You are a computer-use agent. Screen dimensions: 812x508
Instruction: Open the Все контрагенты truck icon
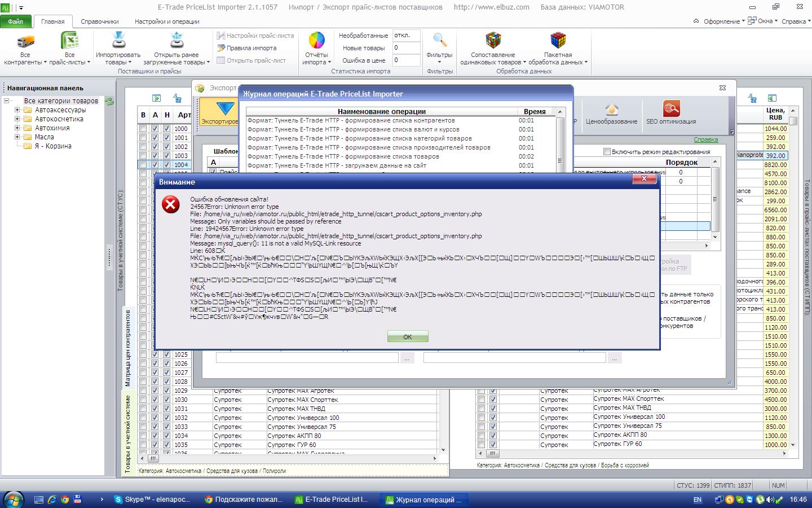[25, 41]
